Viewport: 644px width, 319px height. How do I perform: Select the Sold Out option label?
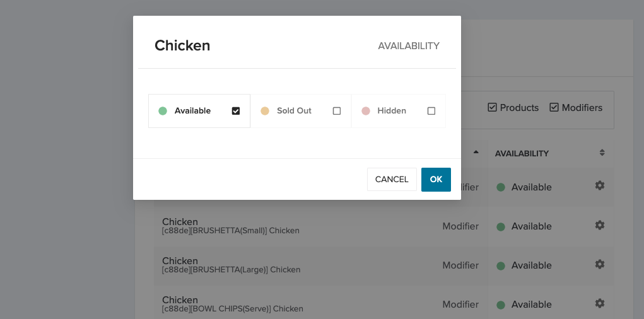pyautogui.click(x=294, y=111)
